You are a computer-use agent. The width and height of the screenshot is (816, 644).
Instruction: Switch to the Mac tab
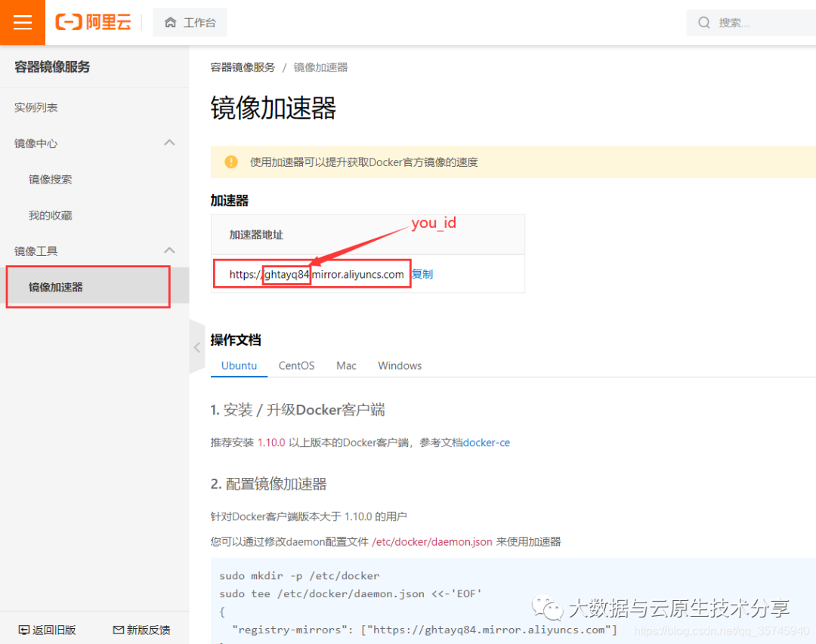pyautogui.click(x=346, y=365)
